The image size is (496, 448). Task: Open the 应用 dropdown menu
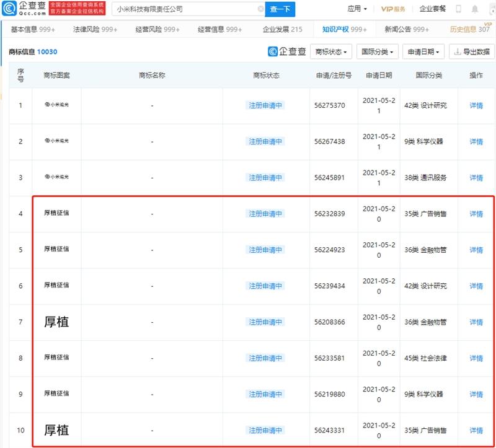pyautogui.click(x=356, y=9)
